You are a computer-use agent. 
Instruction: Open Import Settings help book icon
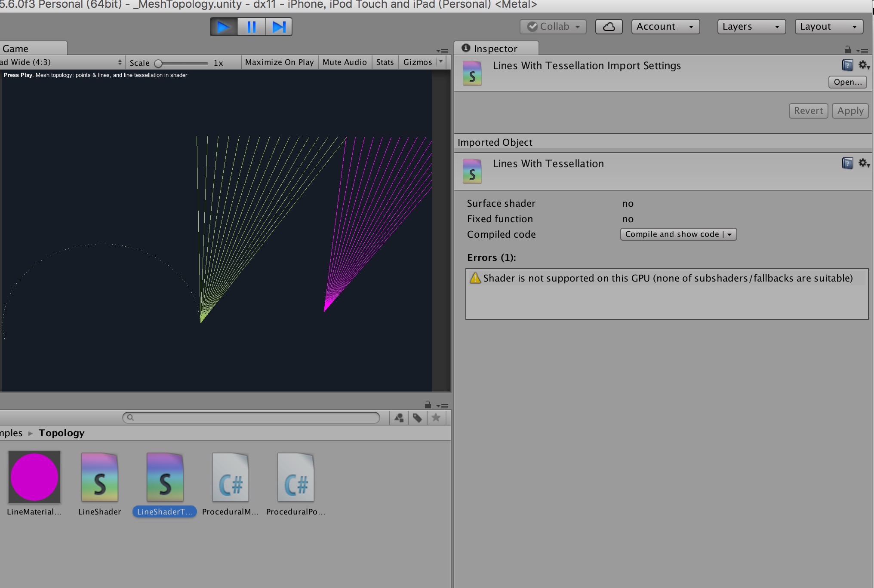tap(847, 65)
